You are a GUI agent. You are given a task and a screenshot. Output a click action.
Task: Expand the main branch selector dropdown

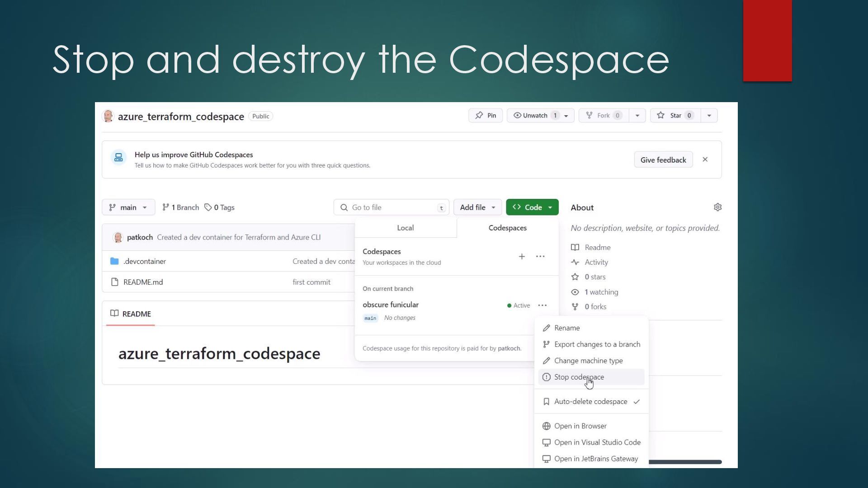[128, 207]
